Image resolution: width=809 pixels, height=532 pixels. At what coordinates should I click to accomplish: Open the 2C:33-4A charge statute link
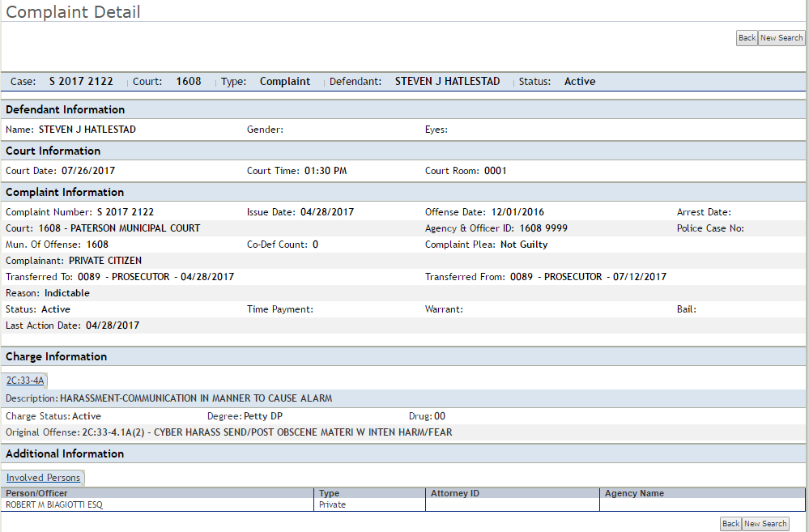pyautogui.click(x=24, y=380)
